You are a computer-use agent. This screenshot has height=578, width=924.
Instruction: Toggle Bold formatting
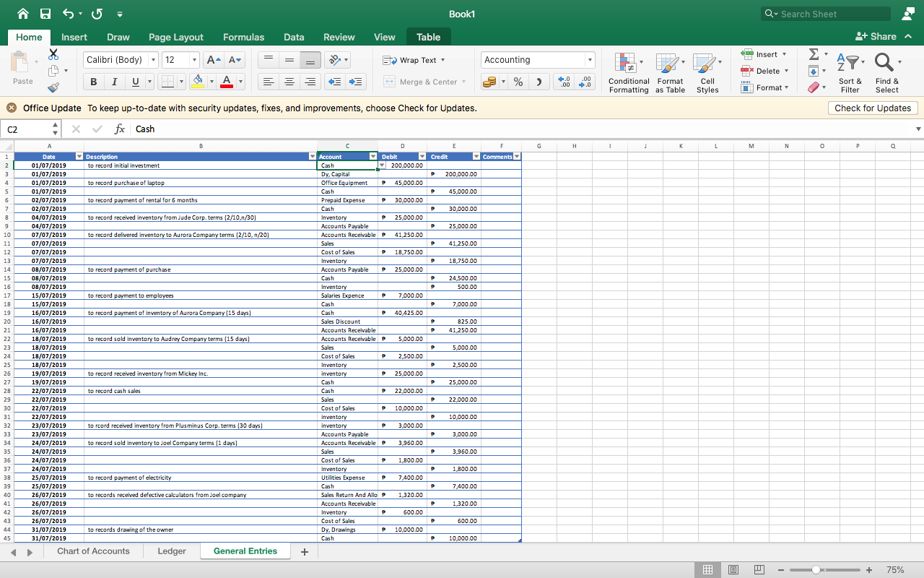94,82
